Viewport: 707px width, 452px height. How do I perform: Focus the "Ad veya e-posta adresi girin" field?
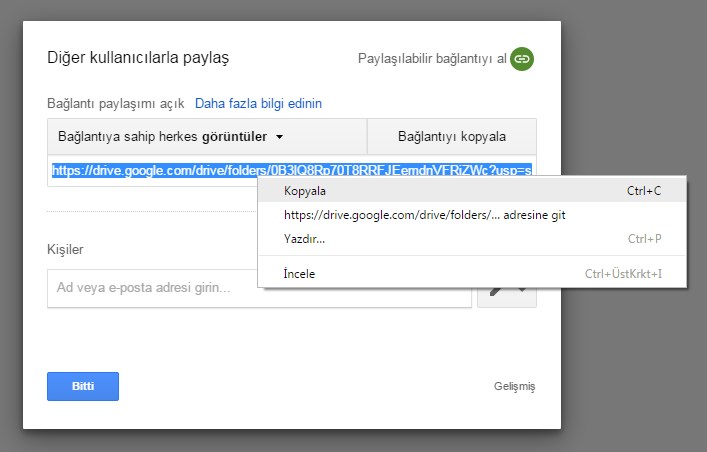click(150, 288)
